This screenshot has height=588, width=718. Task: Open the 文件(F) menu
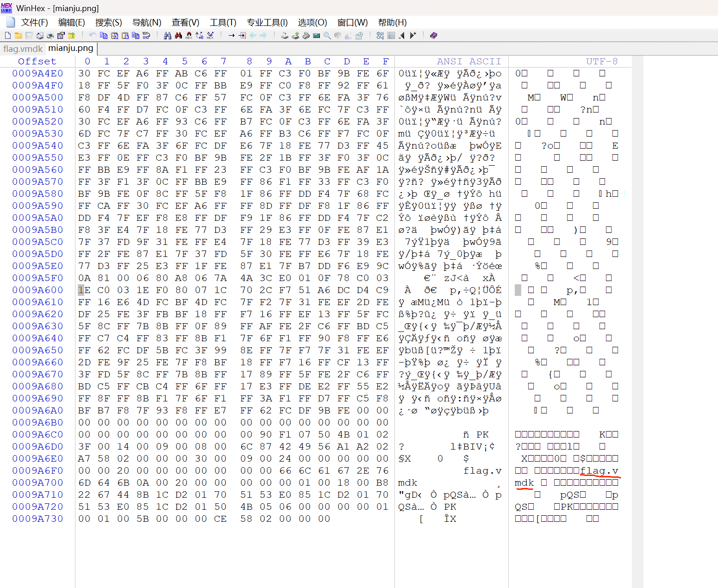coord(34,22)
